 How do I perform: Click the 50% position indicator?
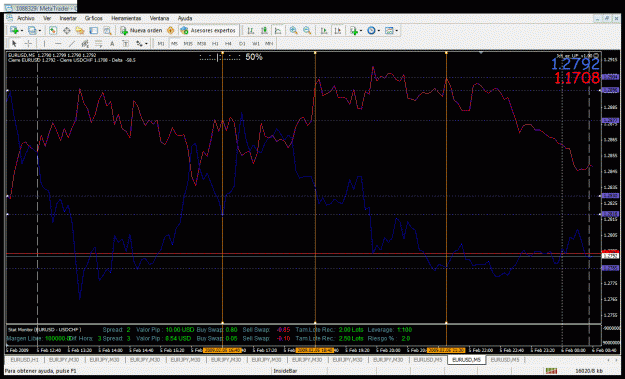click(x=254, y=57)
